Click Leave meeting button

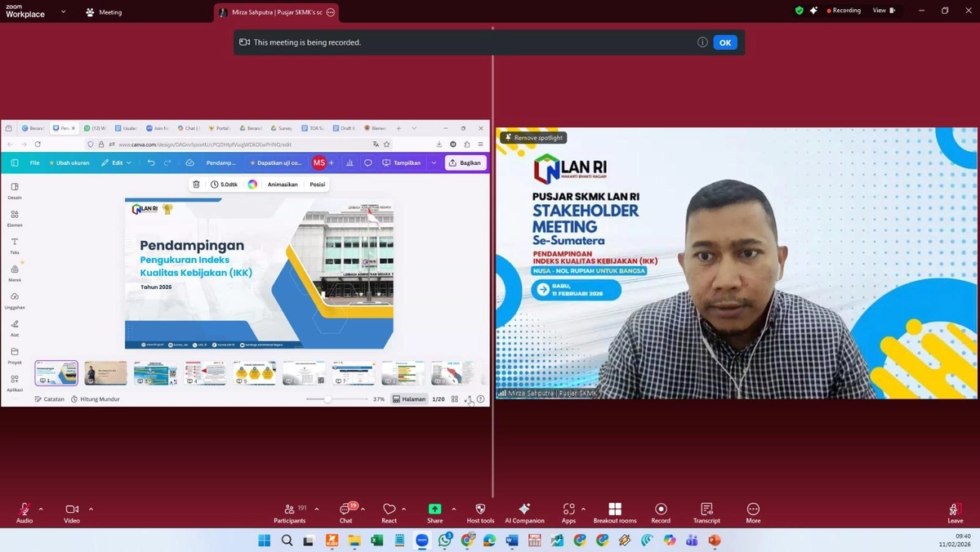coord(955,512)
